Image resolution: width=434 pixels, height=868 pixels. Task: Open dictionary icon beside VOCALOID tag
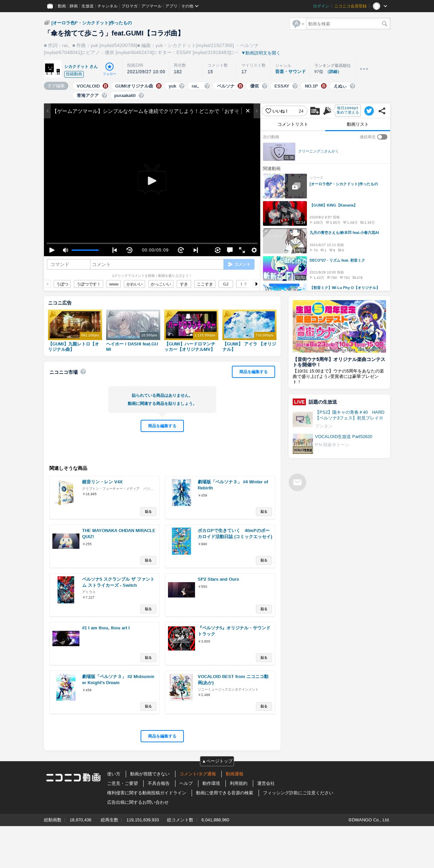pyautogui.click(x=105, y=86)
